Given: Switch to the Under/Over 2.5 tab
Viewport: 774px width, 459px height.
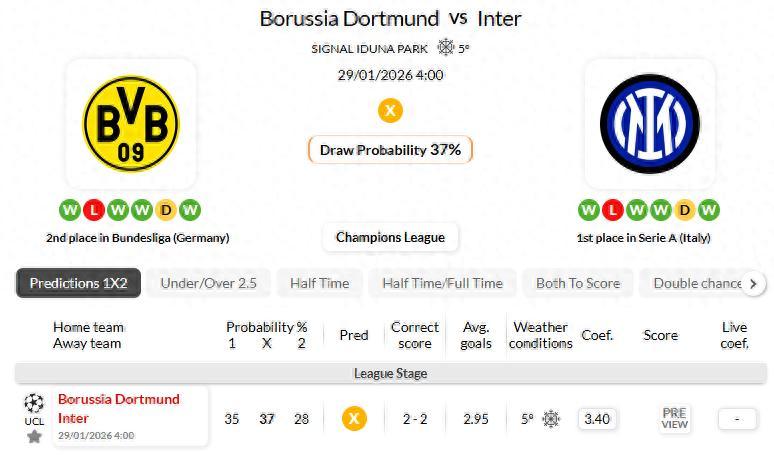Looking at the screenshot, I should [208, 283].
